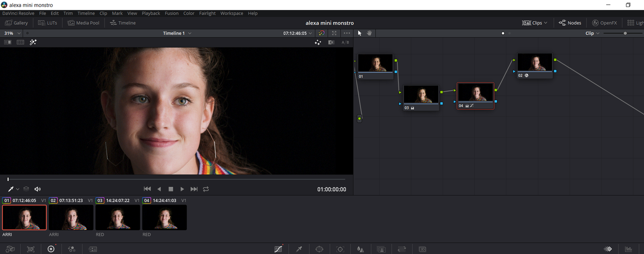Viewport: 644px width, 254px height.
Task: Play the clip forward
Action: tap(182, 189)
